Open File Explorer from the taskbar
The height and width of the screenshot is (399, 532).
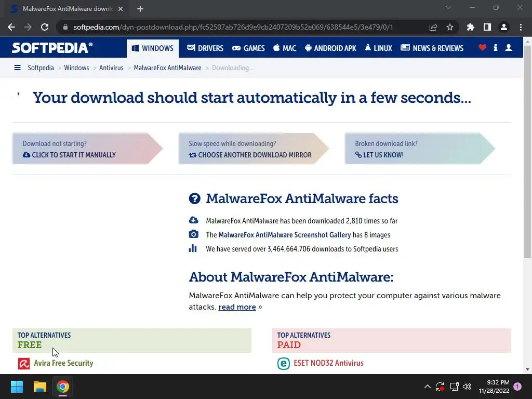(x=39, y=387)
